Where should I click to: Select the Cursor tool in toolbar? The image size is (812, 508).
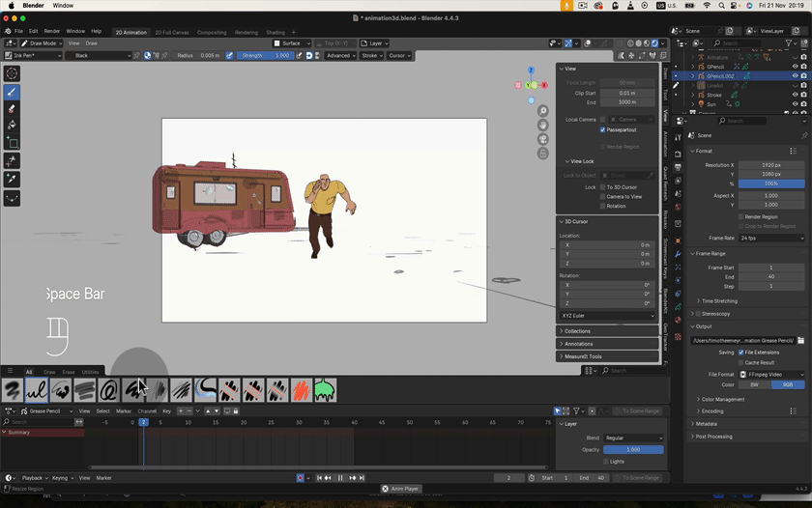[12, 73]
